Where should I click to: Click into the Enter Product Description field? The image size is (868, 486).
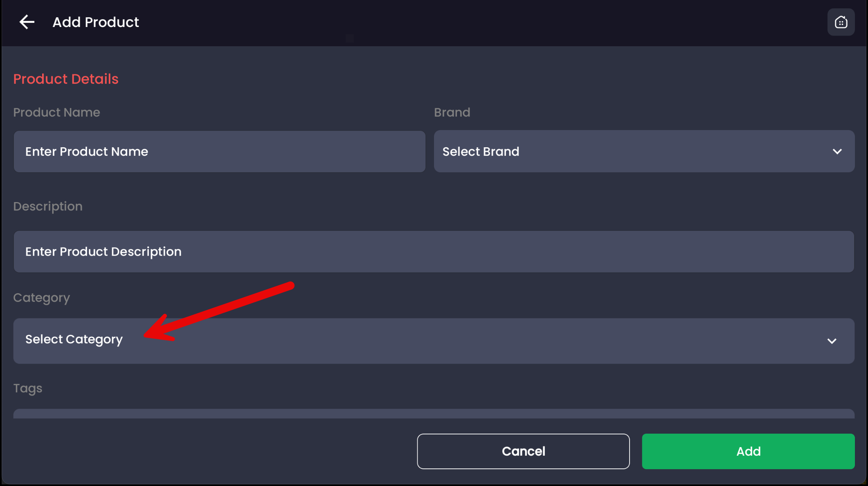(x=434, y=252)
